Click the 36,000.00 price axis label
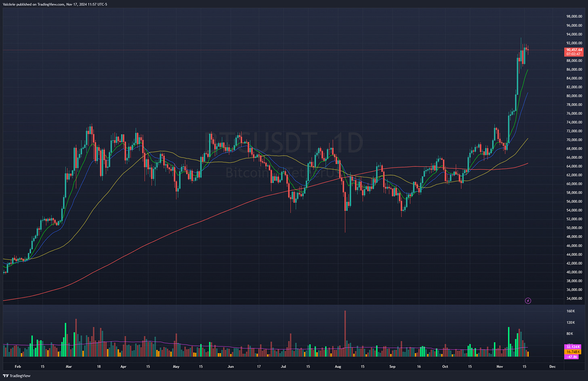588x381 pixels. click(x=574, y=290)
